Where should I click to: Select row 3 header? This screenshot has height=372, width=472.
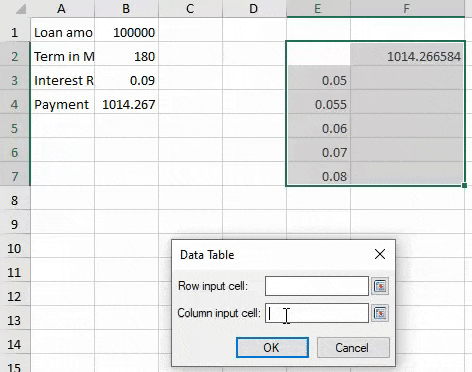click(x=15, y=80)
